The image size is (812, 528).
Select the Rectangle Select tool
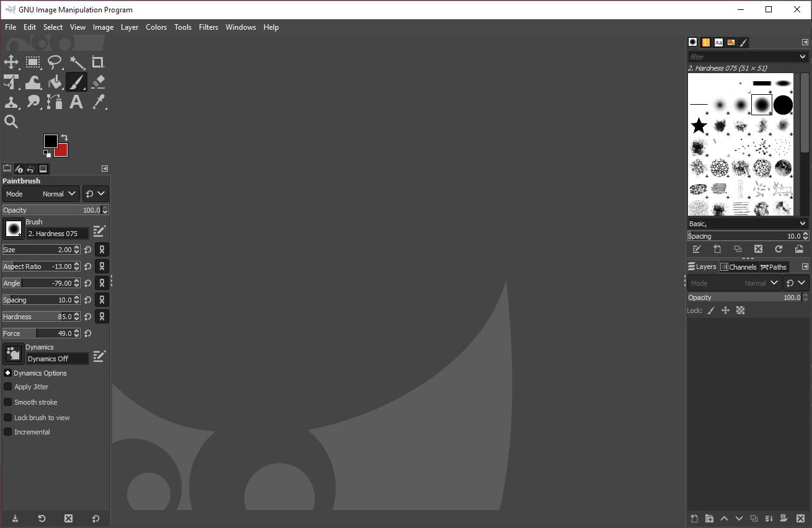pos(33,62)
